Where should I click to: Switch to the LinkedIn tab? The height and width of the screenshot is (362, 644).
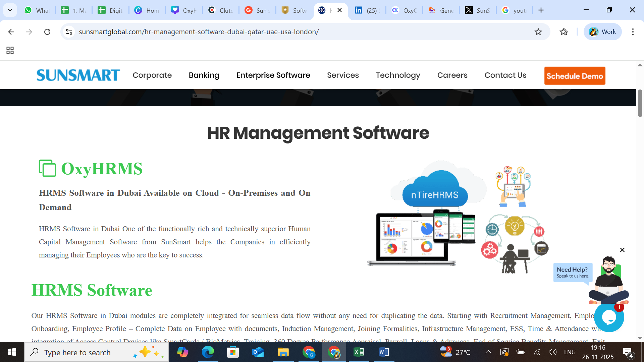coord(367,10)
